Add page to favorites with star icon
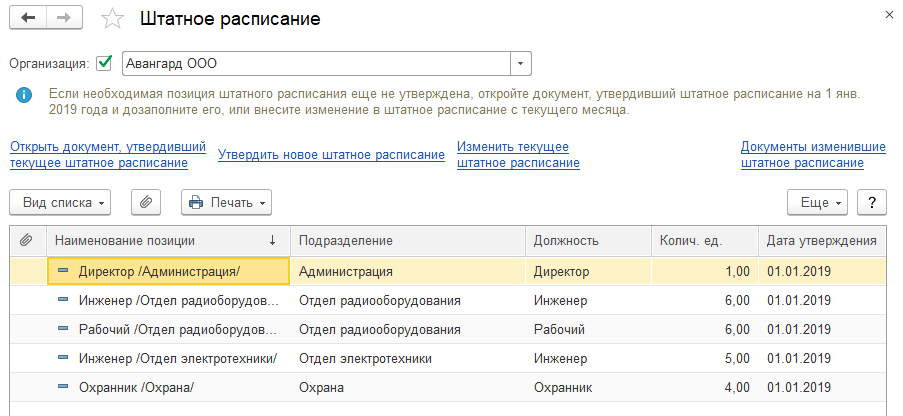903x416 pixels. click(x=114, y=19)
